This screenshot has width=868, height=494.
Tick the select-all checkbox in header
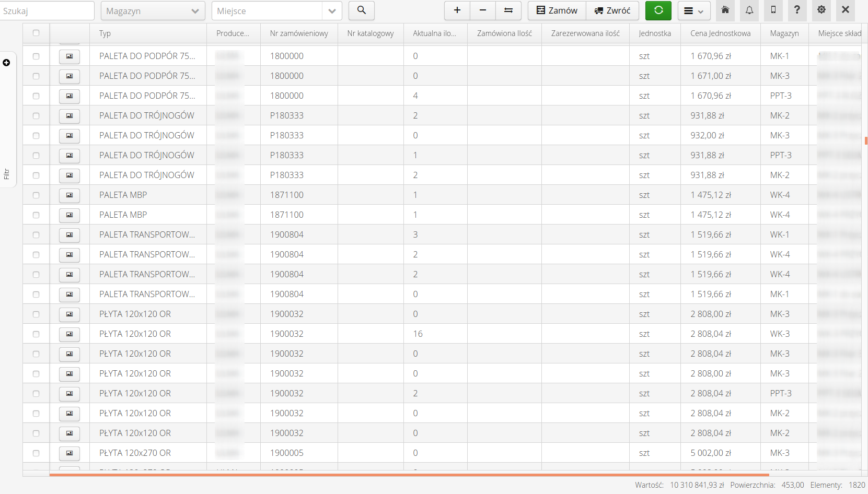(x=36, y=33)
